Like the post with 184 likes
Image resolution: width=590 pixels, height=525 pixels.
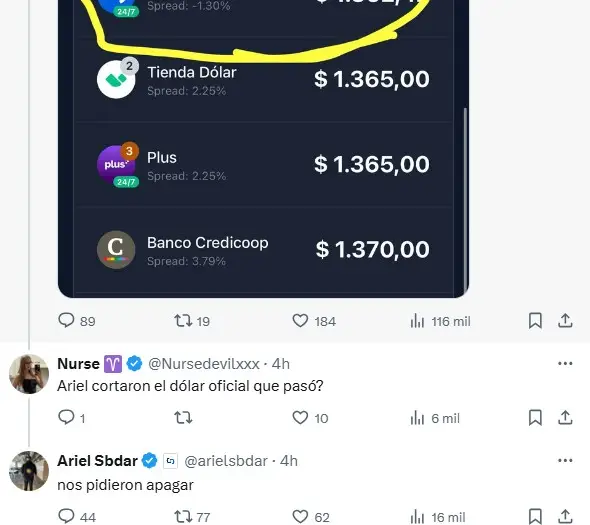coord(314,321)
